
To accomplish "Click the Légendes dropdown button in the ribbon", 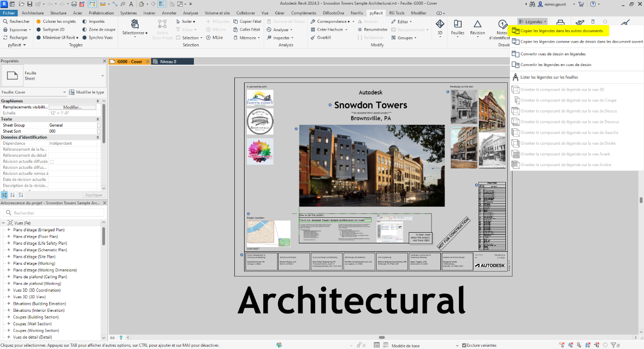I will [x=533, y=21].
